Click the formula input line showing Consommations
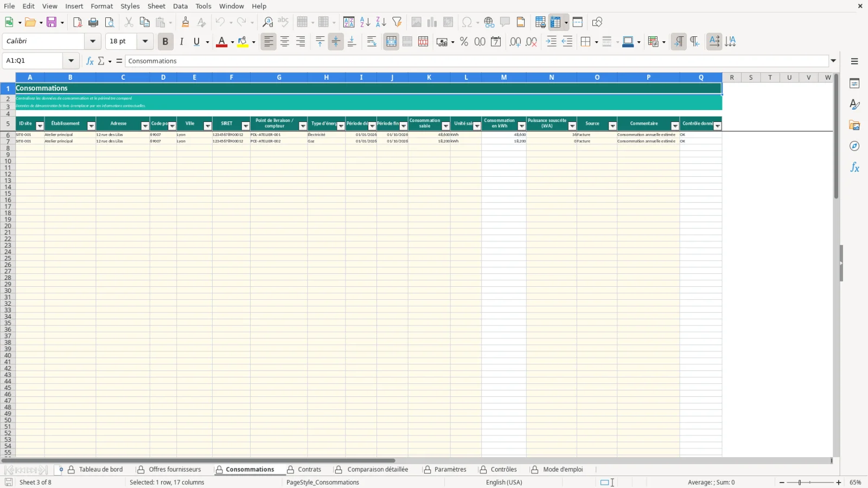Image resolution: width=868 pixels, height=488 pixels. point(477,61)
